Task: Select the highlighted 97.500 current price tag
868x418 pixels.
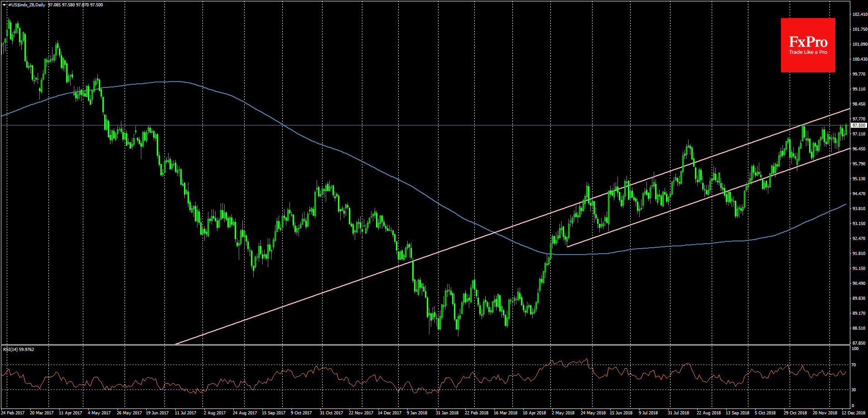Action: pos(858,125)
